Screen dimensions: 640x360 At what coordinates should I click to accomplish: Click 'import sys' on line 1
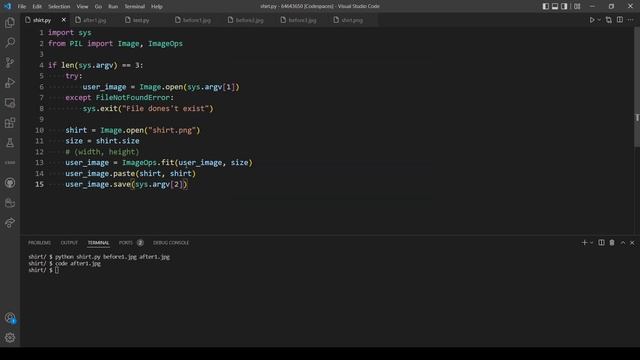[70, 33]
